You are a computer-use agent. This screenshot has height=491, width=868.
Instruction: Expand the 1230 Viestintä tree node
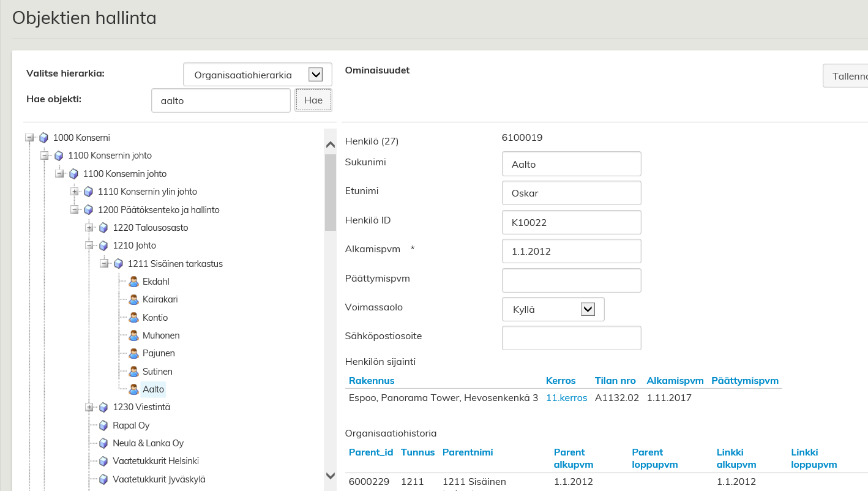89,407
